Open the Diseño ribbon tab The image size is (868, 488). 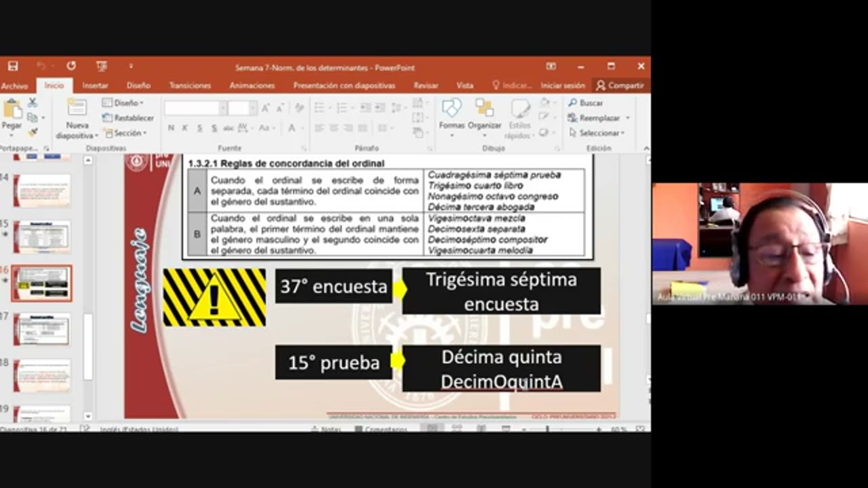click(138, 85)
